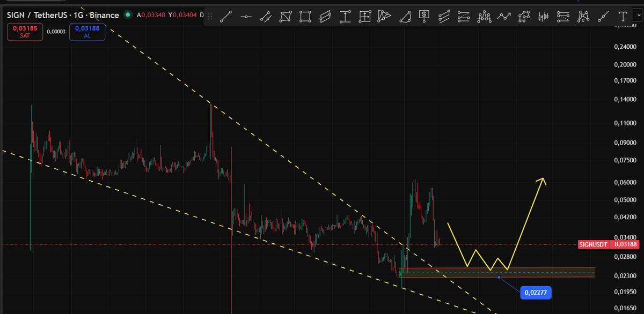Click the 0,14000 price axis label

625,100
